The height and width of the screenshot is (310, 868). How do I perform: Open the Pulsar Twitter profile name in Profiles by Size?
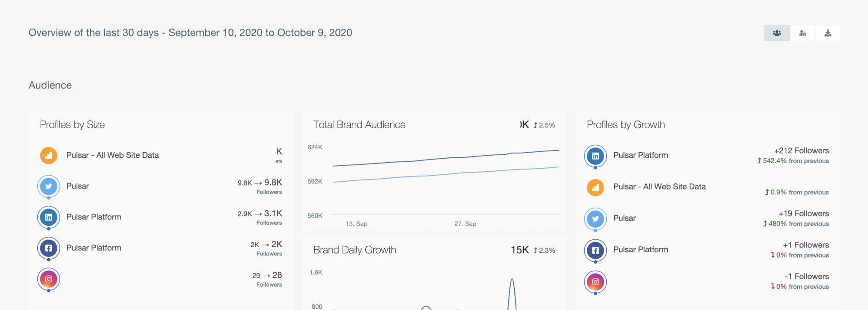(78, 186)
